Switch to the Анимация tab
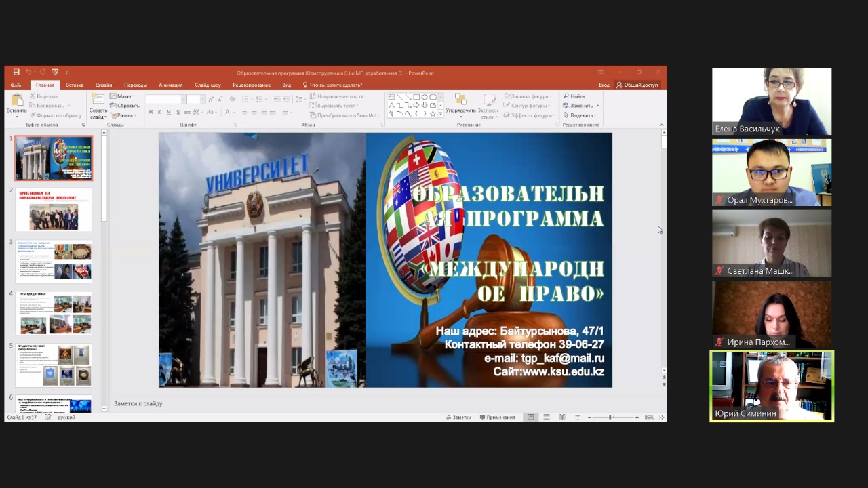 171,85
